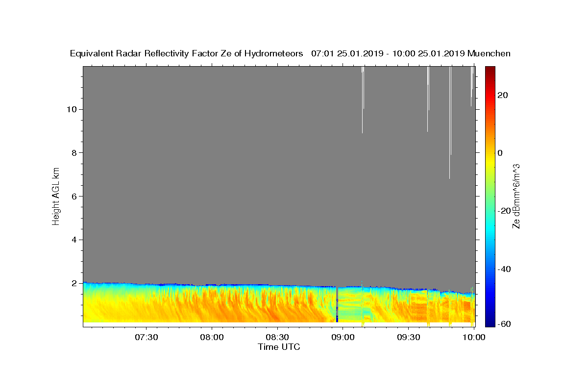Click the date range '07:01 25.01.2019 - 10:00 25.01.2019'
The image size is (588, 392).
tap(388, 53)
